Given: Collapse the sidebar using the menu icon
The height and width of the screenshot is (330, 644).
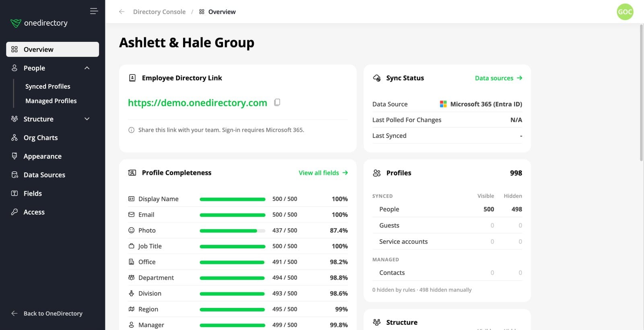Looking at the screenshot, I should (94, 11).
